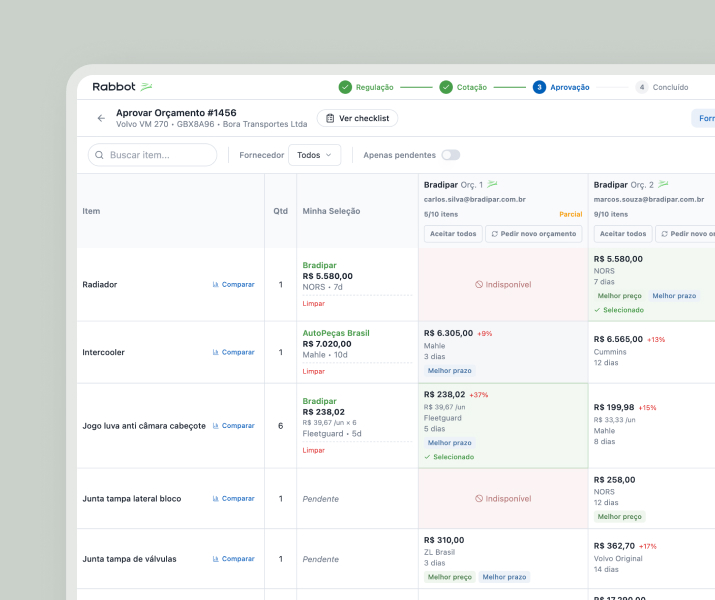Click the carlos.silva@bradipar.com.br email

click(x=475, y=200)
